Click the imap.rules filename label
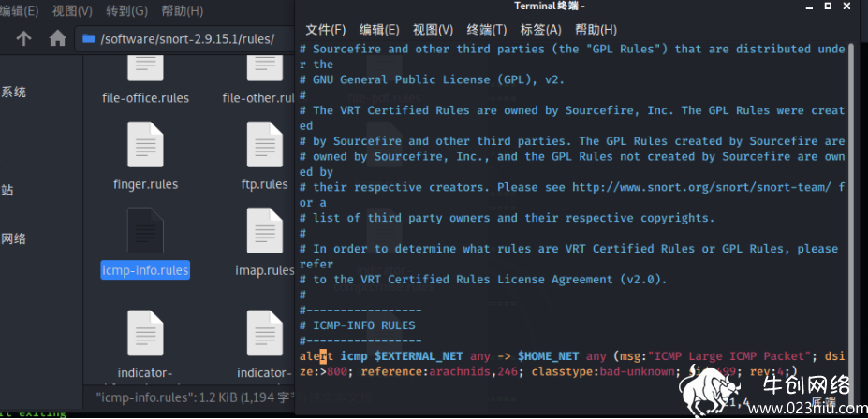This screenshot has height=419, width=868. point(265,270)
